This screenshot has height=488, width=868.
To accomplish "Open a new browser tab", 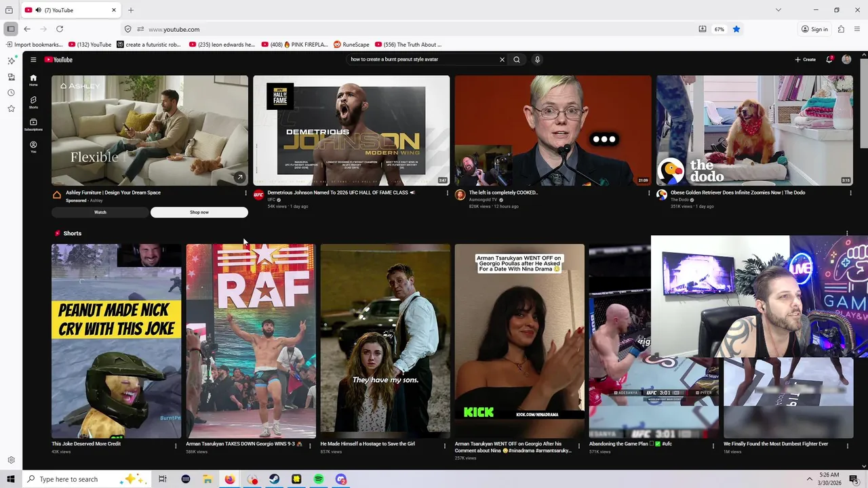I will (x=131, y=10).
